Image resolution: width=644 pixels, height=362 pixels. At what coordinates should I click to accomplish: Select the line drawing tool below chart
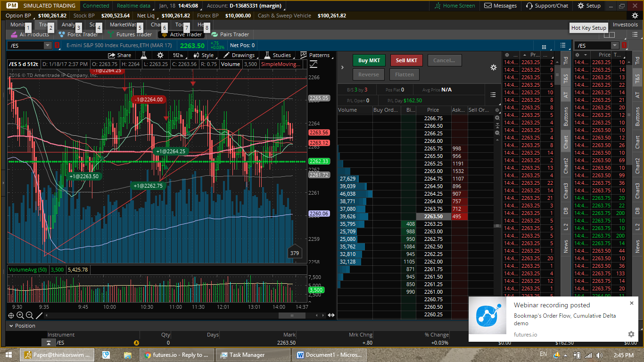[39, 315]
